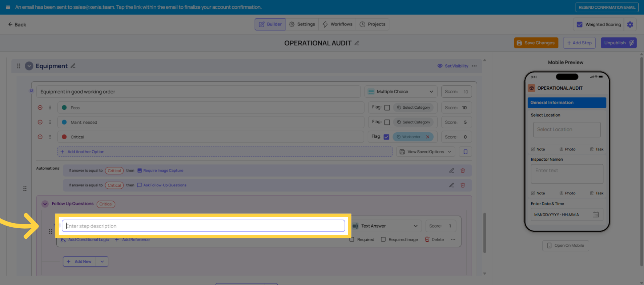The image size is (644, 285).
Task: Click the Enter step description field
Action: pyautogui.click(x=203, y=226)
